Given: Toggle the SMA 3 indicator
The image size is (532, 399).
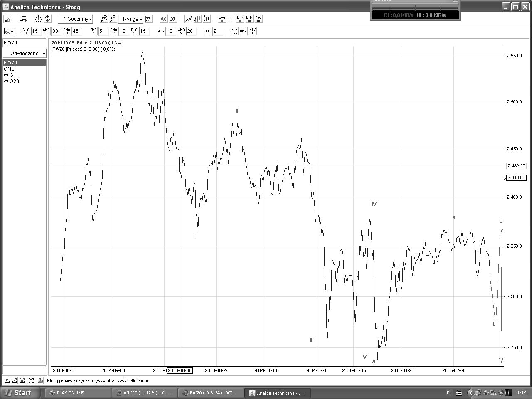Looking at the screenshot, I should 67,31.
